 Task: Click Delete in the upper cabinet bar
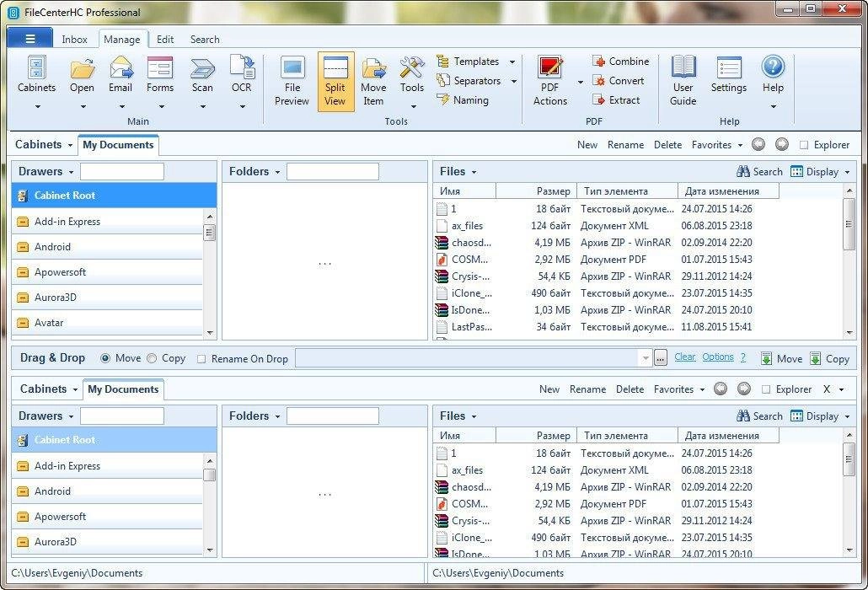pyautogui.click(x=667, y=144)
